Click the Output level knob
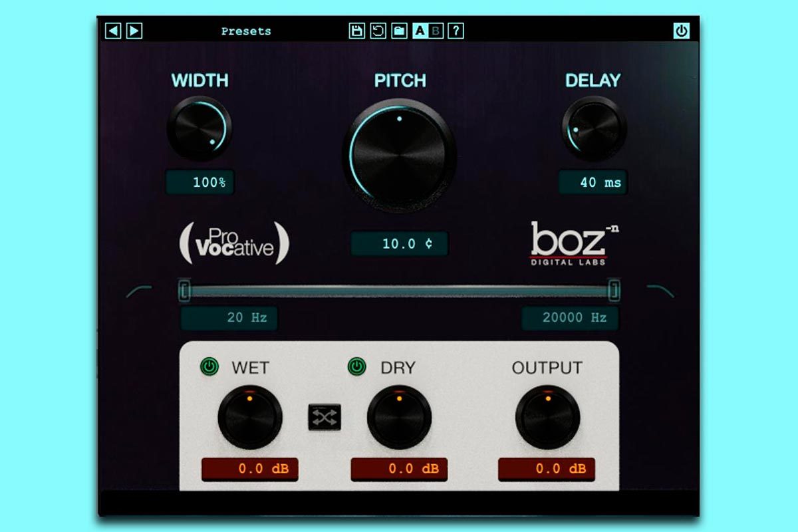This screenshot has width=798, height=532. click(547, 418)
